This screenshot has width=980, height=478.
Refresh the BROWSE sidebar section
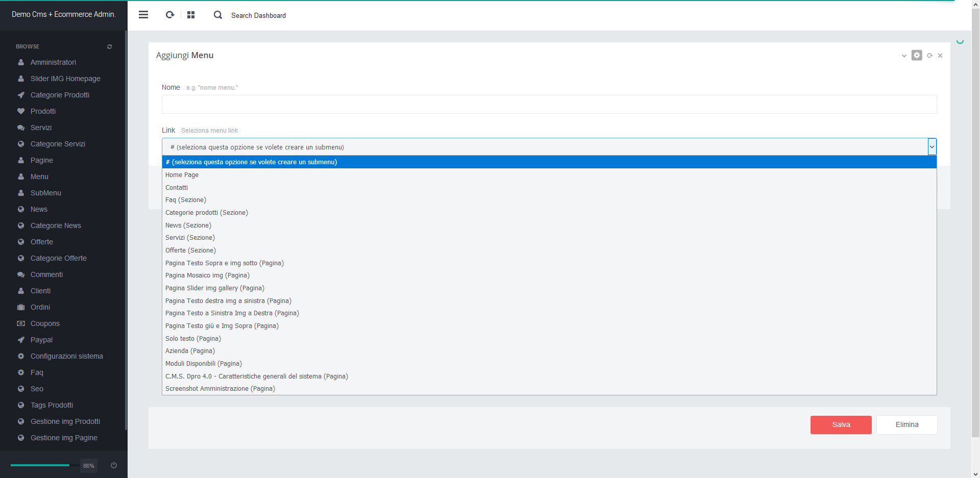click(109, 46)
